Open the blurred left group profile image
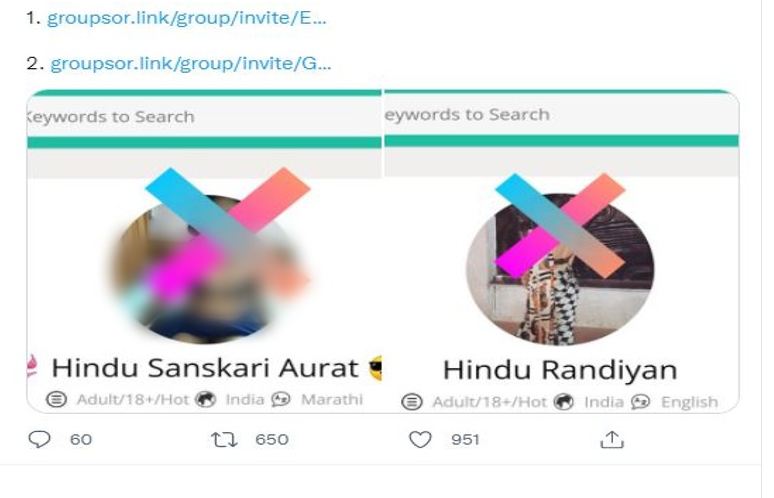The width and height of the screenshot is (774, 498). 207,269
